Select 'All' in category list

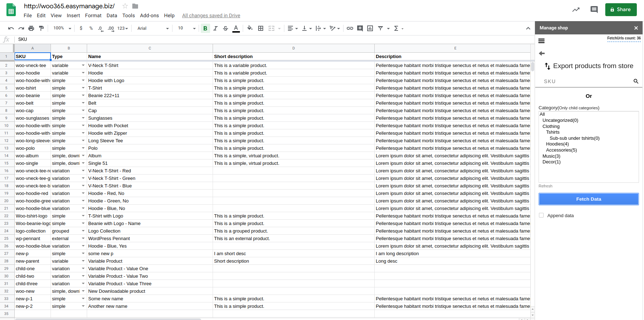[x=542, y=114]
